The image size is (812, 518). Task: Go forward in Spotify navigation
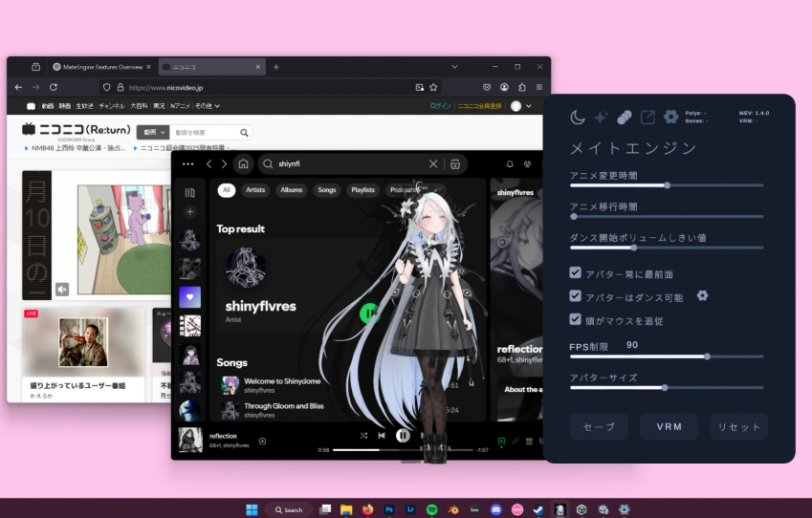point(224,164)
